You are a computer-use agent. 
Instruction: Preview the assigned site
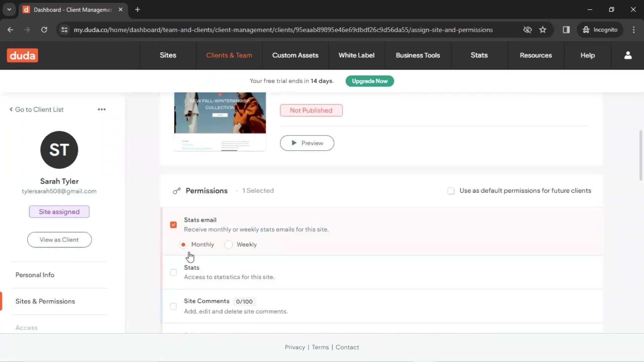pos(307,143)
